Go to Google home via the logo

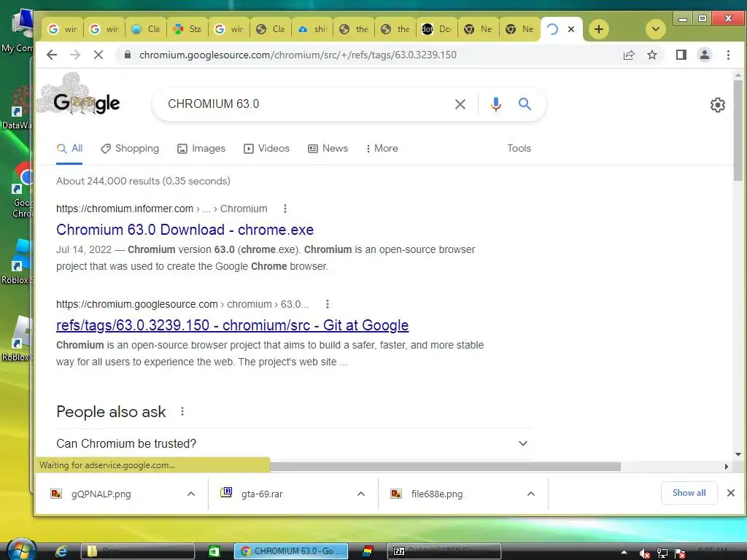click(x=87, y=103)
